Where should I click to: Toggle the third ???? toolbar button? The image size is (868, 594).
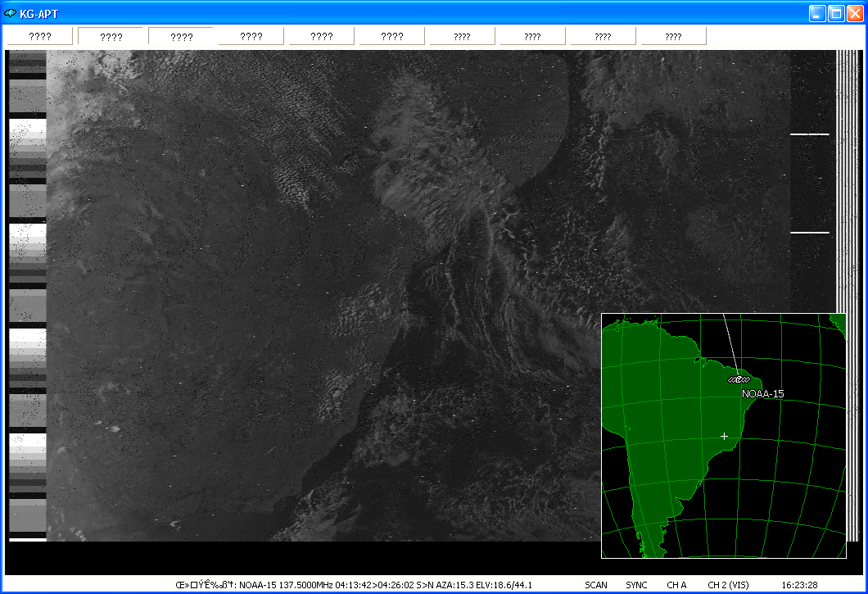(181, 36)
